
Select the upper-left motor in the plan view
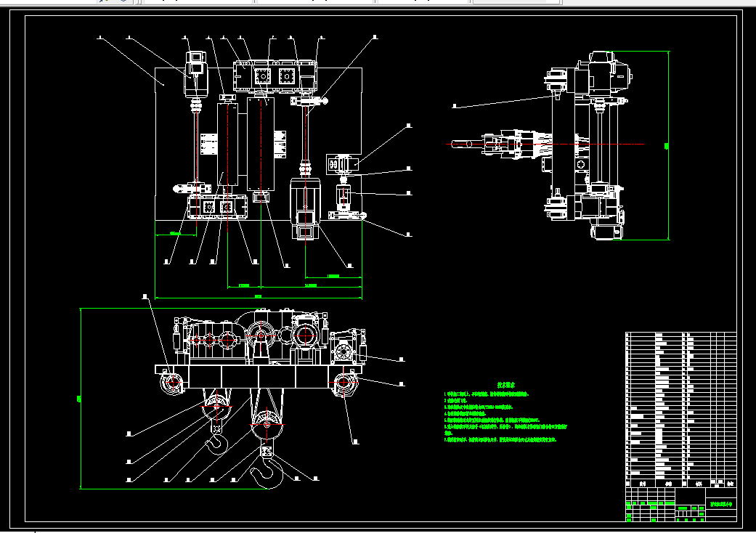click(196, 75)
